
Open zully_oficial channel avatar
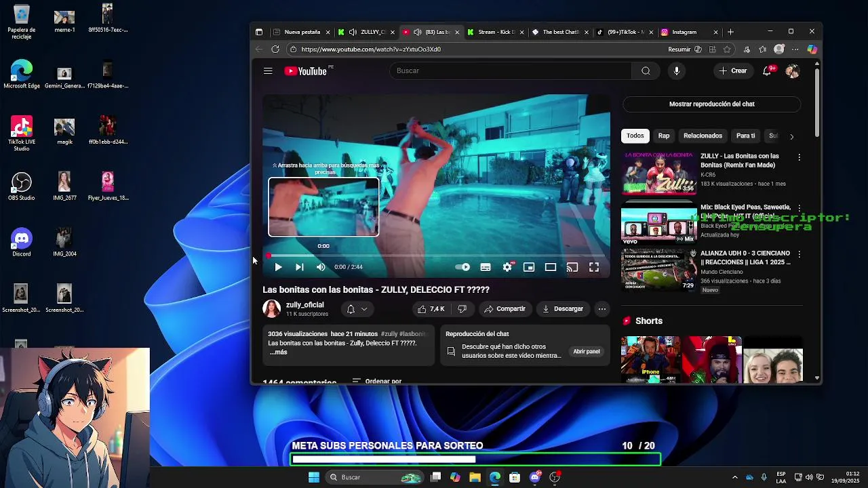(272, 309)
